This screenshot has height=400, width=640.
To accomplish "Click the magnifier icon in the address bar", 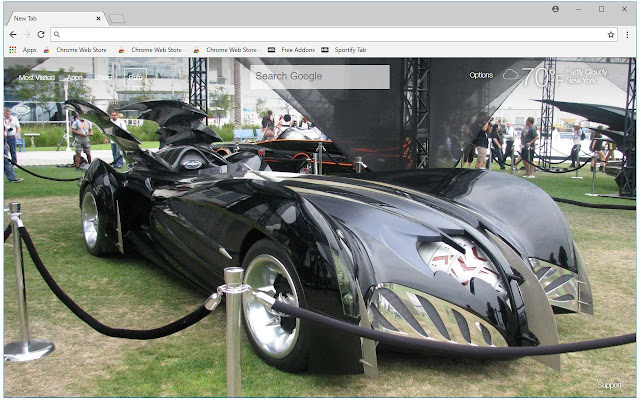I will [57, 35].
